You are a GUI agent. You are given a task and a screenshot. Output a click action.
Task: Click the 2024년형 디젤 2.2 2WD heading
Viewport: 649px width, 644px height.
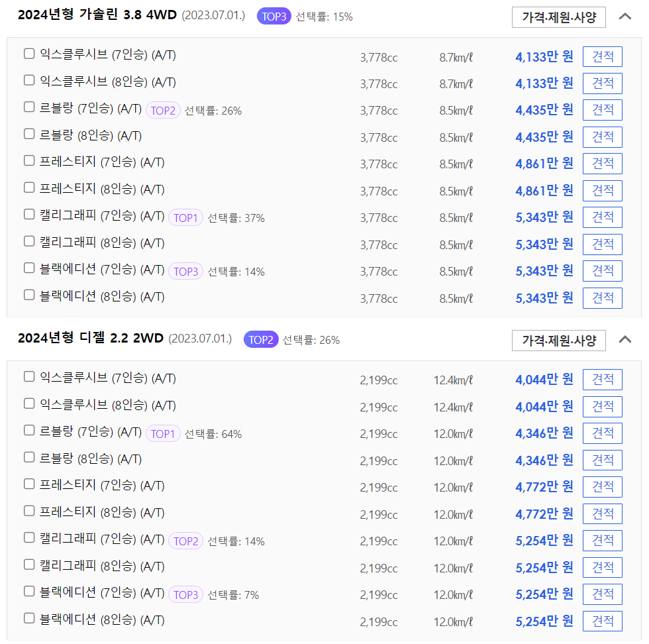[91, 338]
